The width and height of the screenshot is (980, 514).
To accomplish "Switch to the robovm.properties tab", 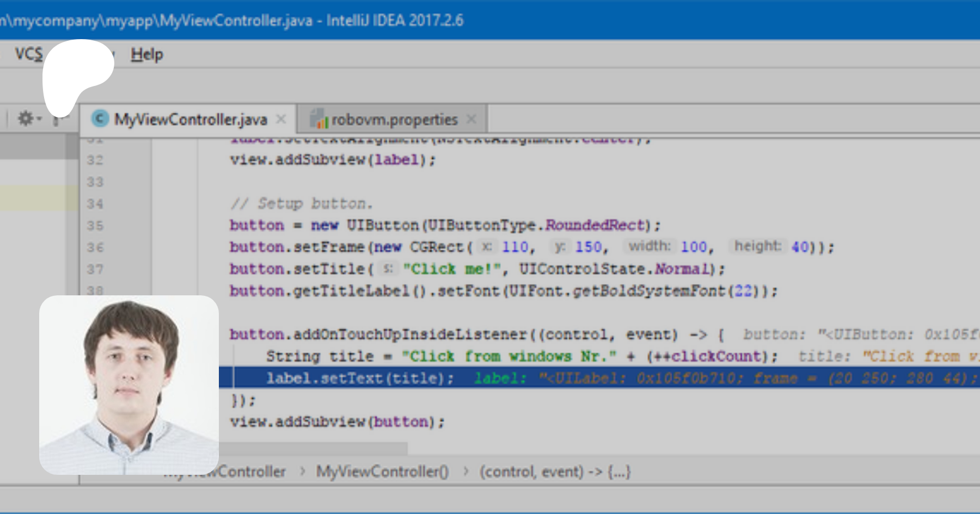I will click(x=394, y=119).
